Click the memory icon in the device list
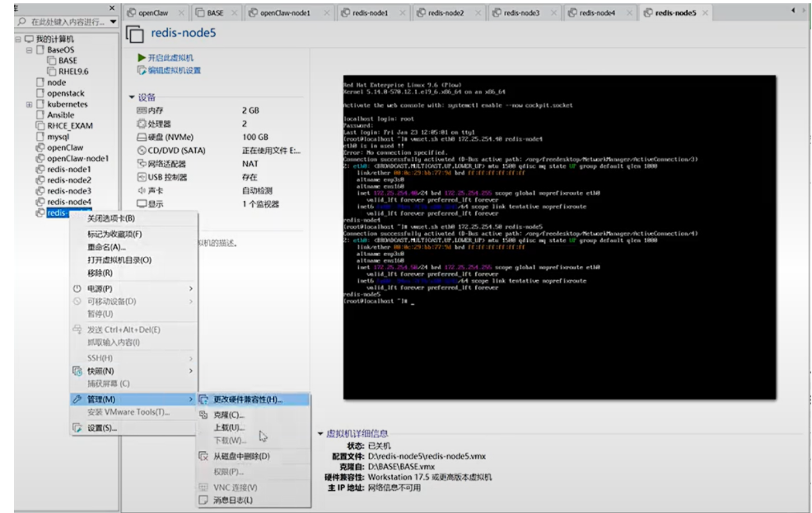Screen dimensions: 812x513 (x=142, y=110)
